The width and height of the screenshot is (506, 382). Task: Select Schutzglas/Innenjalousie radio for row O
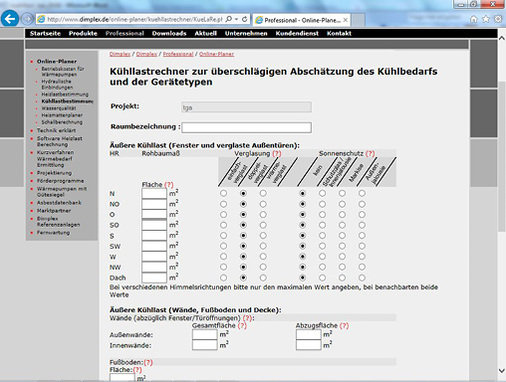pyautogui.click(x=322, y=214)
